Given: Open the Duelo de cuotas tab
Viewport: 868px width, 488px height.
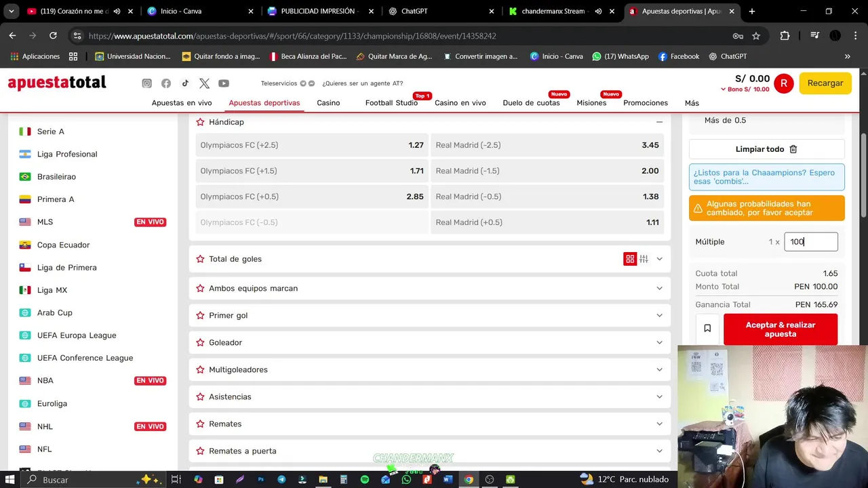Looking at the screenshot, I should tap(531, 103).
